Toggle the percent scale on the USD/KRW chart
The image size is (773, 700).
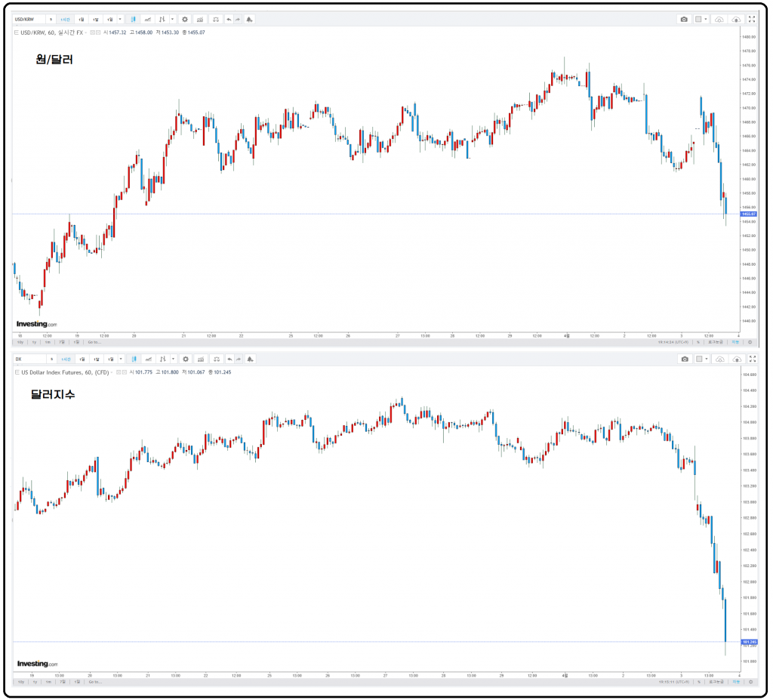click(x=698, y=342)
